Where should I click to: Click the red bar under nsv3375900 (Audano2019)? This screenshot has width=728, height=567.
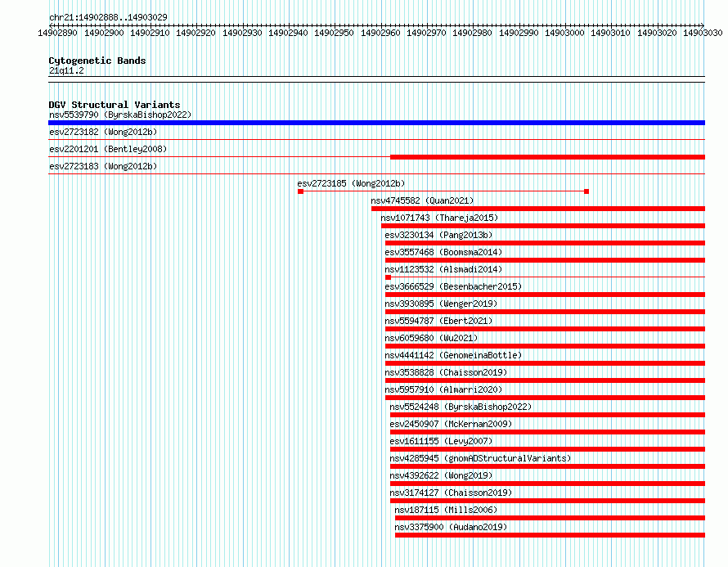pyautogui.click(x=550, y=535)
